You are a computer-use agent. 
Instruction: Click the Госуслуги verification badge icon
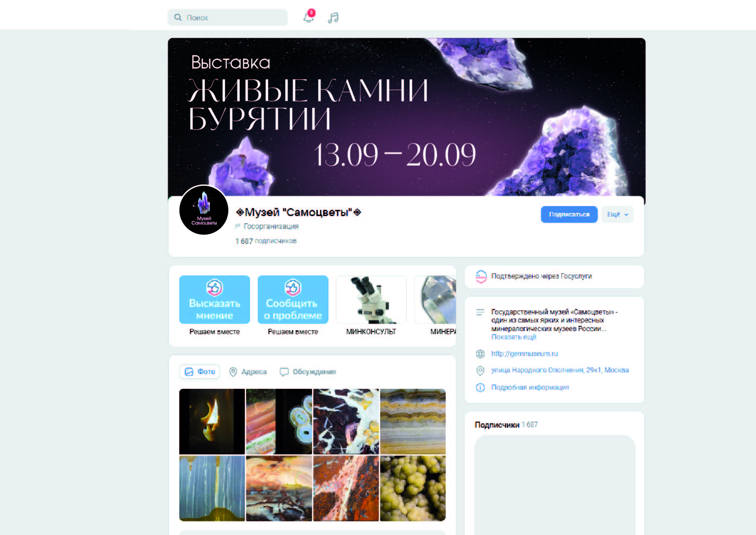click(481, 276)
